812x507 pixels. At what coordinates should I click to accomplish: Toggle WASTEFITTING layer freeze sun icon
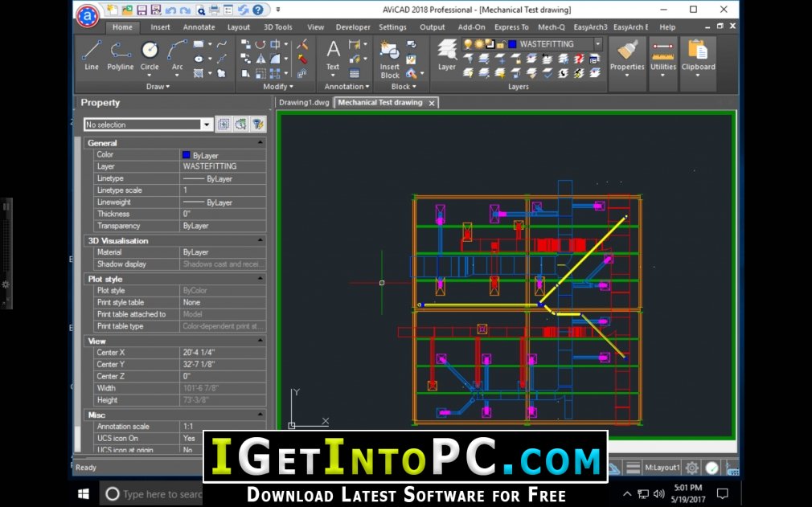[x=479, y=44]
